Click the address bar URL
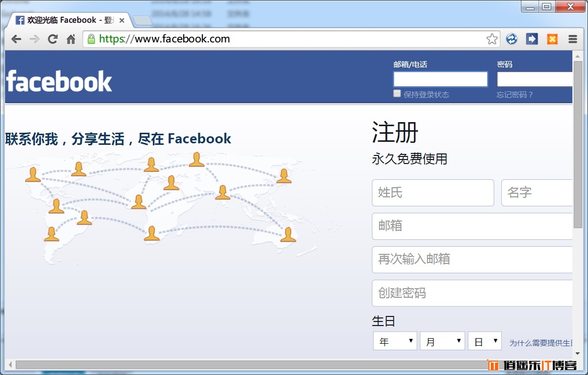This screenshot has width=588, height=375. pos(164,39)
